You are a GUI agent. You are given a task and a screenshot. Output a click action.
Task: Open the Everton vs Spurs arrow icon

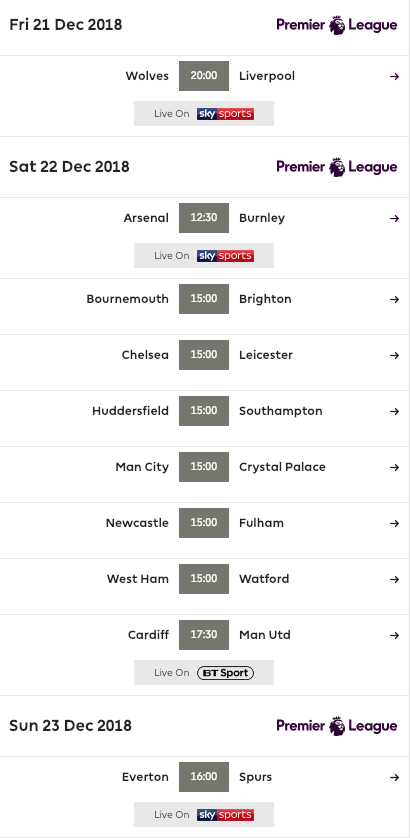(394, 777)
